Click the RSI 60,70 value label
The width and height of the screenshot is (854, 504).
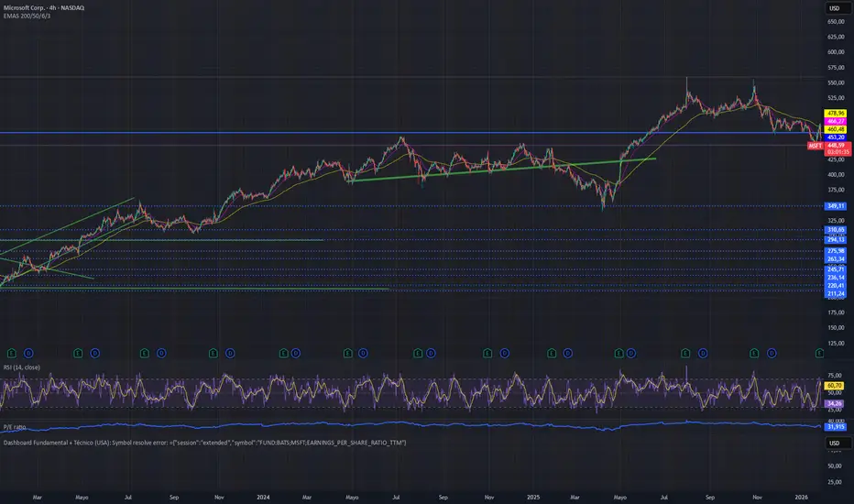pyautogui.click(x=835, y=385)
